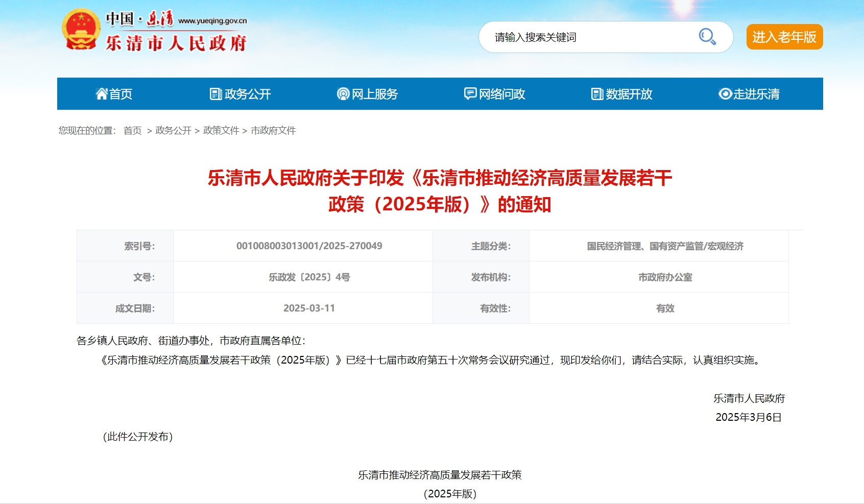Click the 网络问政 chat bubble icon
Image resolution: width=864 pixels, height=504 pixels.
(470, 94)
